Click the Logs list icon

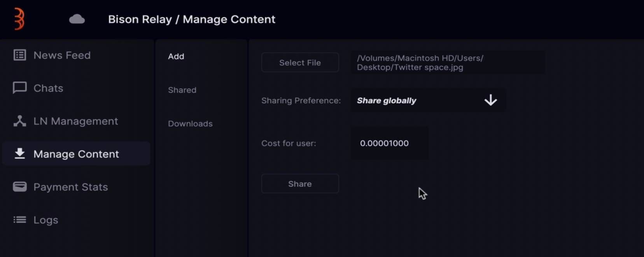point(20,220)
